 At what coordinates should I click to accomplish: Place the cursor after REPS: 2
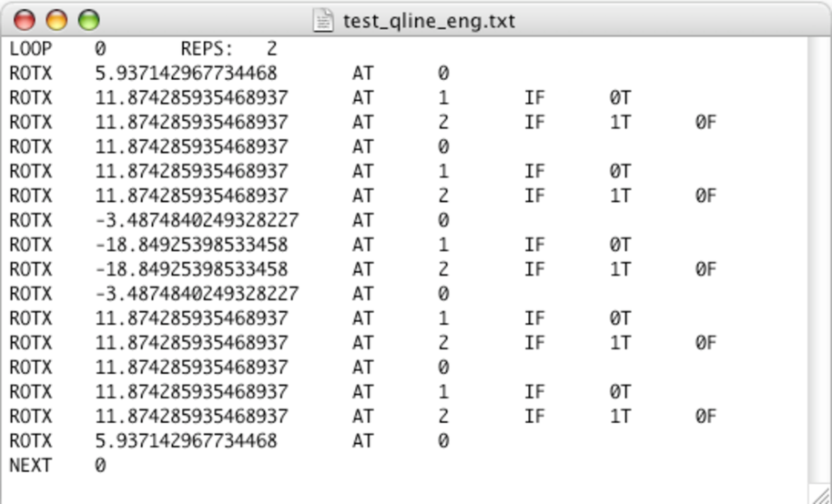(279, 49)
